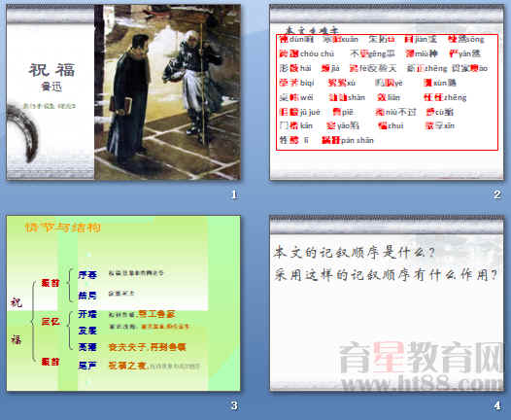Image resolution: width=511 pixels, height=420 pixels.
Task: Click the 祝福 title text on slide 1
Action: tap(52, 69)
